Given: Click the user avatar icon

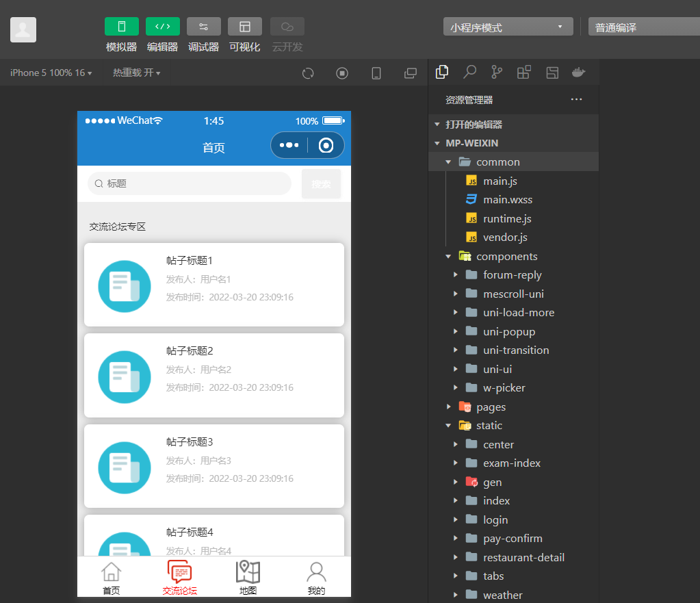Looking at the screenshot, I should pyautogui.click(x=23, y=29).
